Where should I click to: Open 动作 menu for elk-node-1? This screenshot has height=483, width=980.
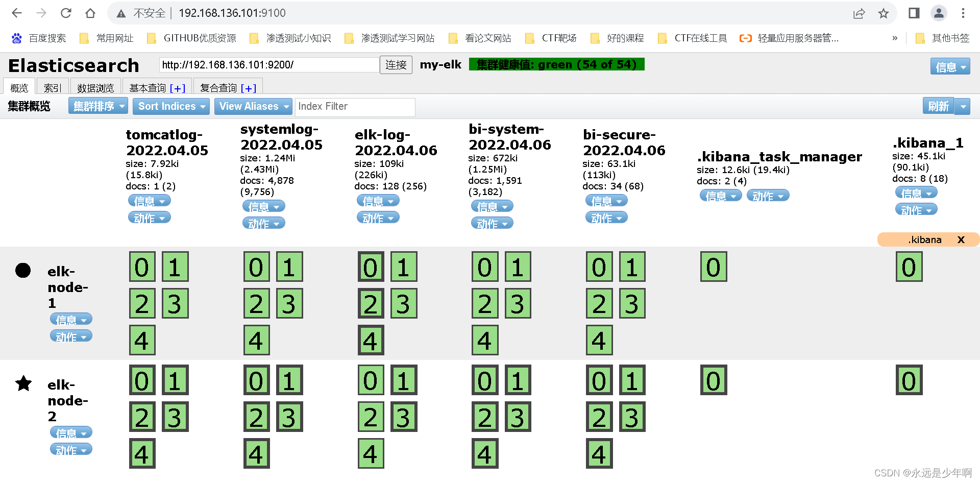(71, 336)
